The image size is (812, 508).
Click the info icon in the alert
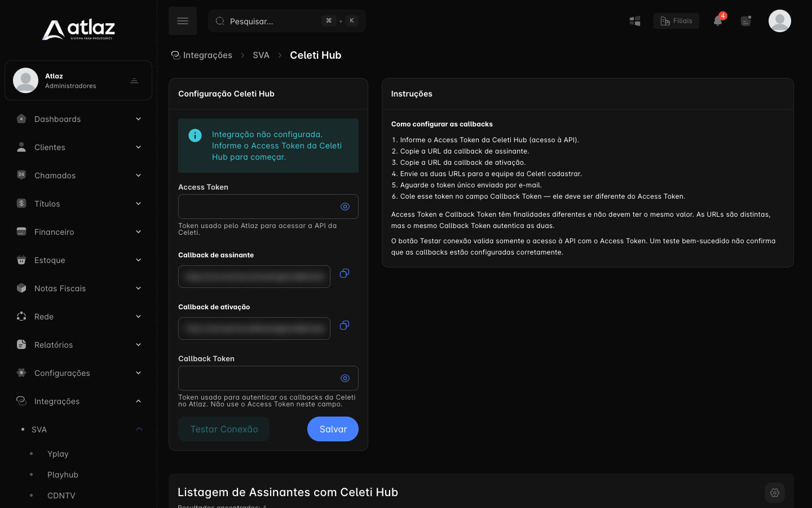[x=195, y=135]
